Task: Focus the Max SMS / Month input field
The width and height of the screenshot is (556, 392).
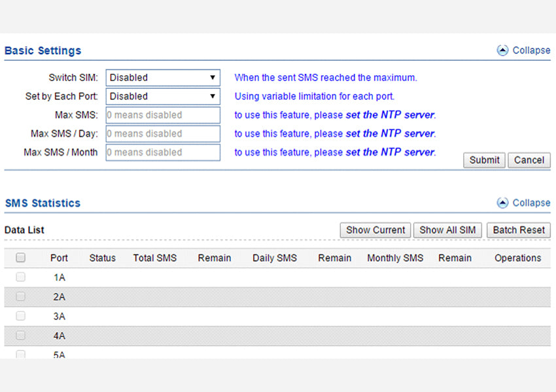Action: 163,152
